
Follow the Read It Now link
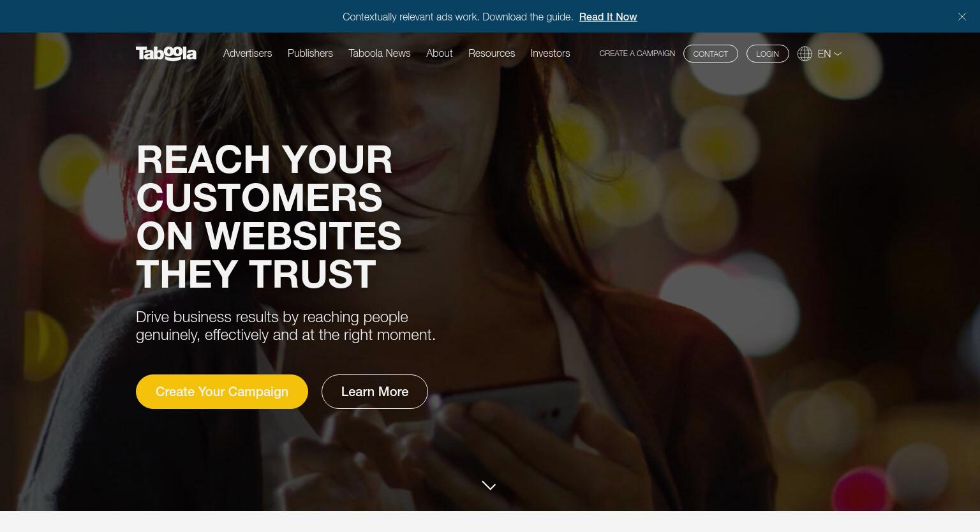point(608,17)
